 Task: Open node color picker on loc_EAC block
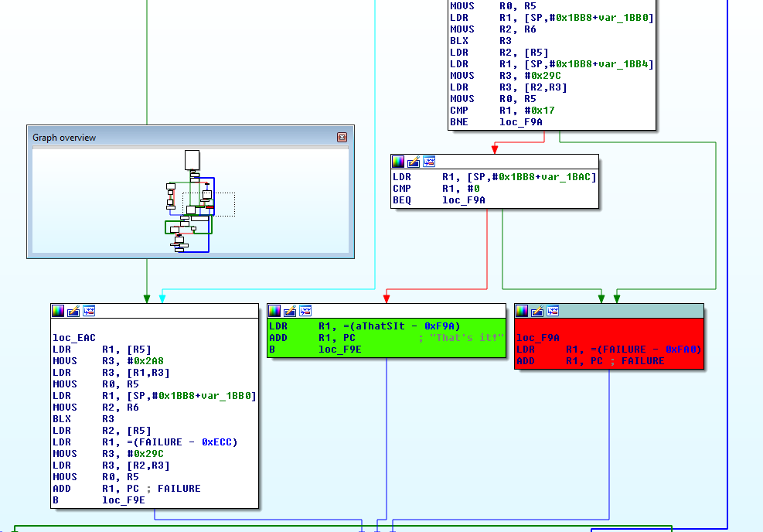pyautogui.click(x=57, y=310)
